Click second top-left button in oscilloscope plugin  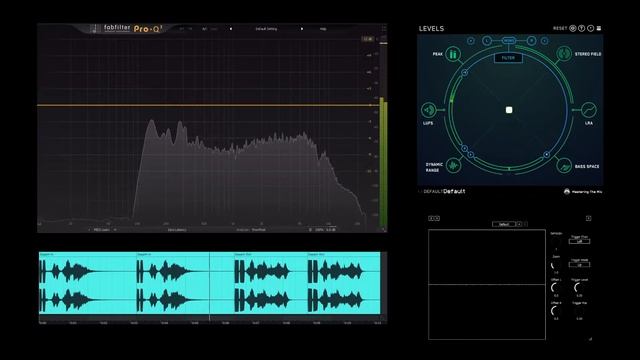437,218
